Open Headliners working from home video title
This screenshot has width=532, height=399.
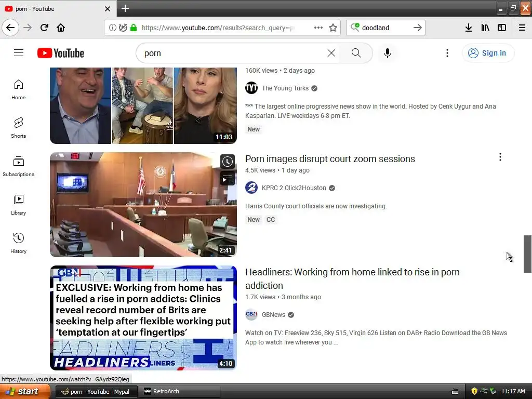[353, 278]
